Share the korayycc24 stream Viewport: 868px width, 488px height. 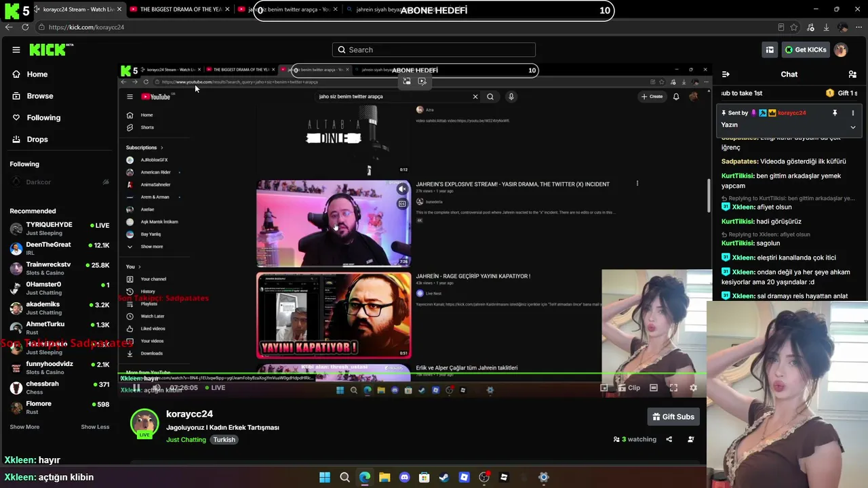669,439
